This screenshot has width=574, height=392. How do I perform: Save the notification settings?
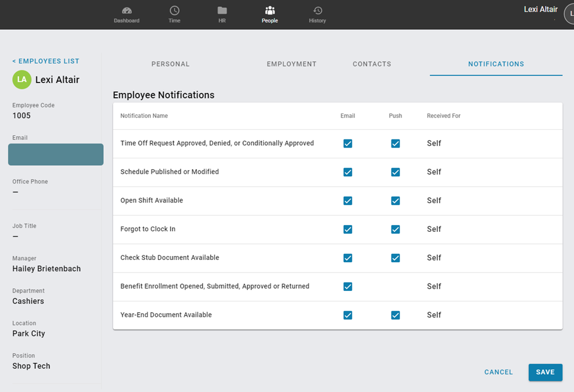tap(545, 372)
